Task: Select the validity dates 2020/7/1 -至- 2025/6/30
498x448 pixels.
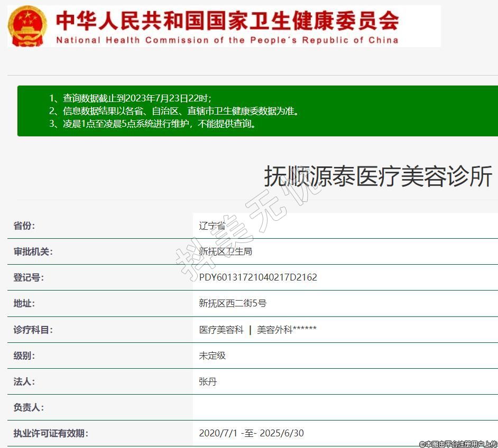Action: tap(251, 433)
